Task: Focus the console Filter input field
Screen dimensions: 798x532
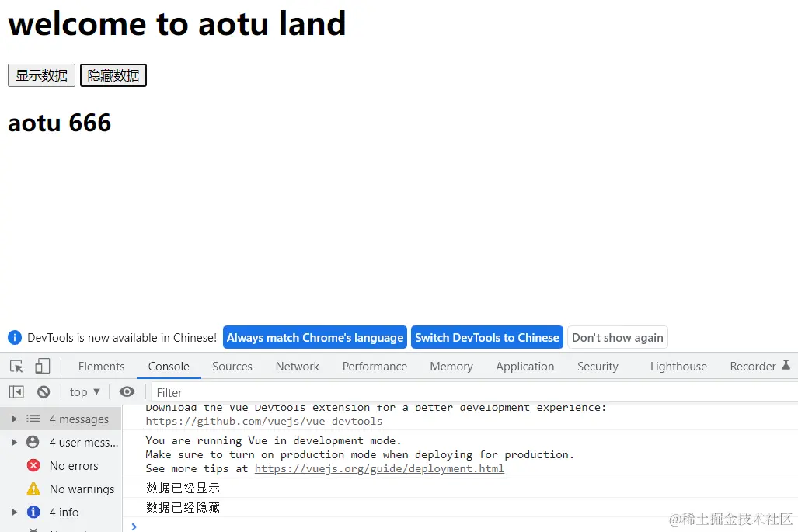Action: tap(476, 392)
